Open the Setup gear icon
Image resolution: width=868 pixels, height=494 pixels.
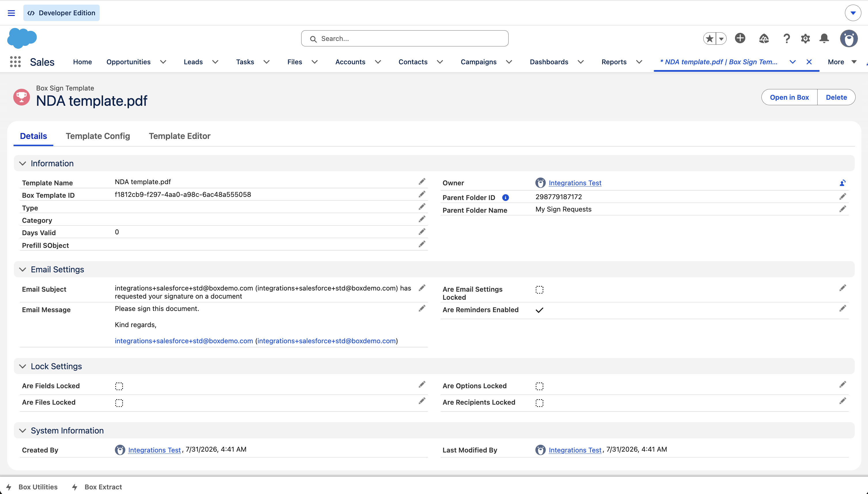805,38
